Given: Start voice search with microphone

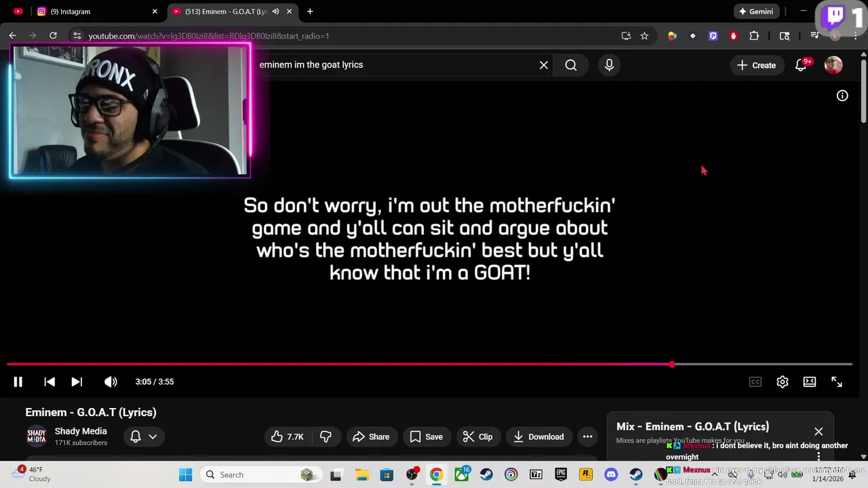Looking at the screenshot, I should pos(609,65).
